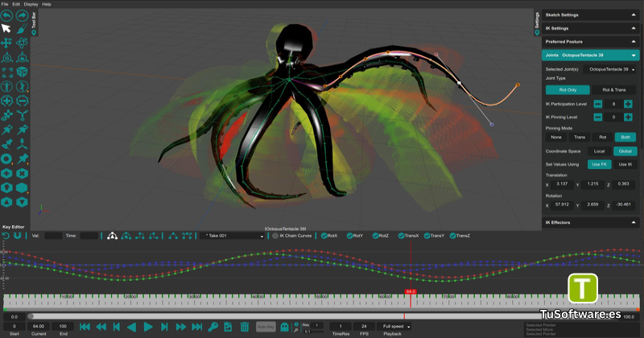Viewport: 644px width, 338px height.
Task: Jump to the first frame
Action: click(85, 327)
